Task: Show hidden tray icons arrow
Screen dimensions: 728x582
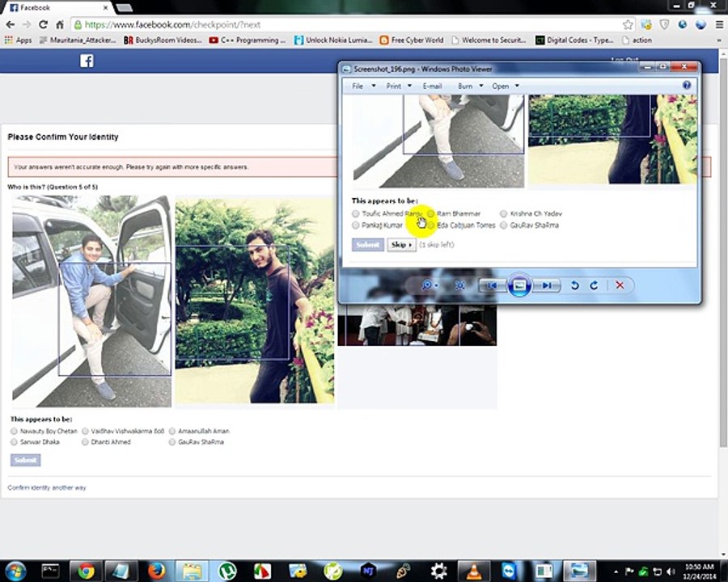Action: tap(616, 571)
